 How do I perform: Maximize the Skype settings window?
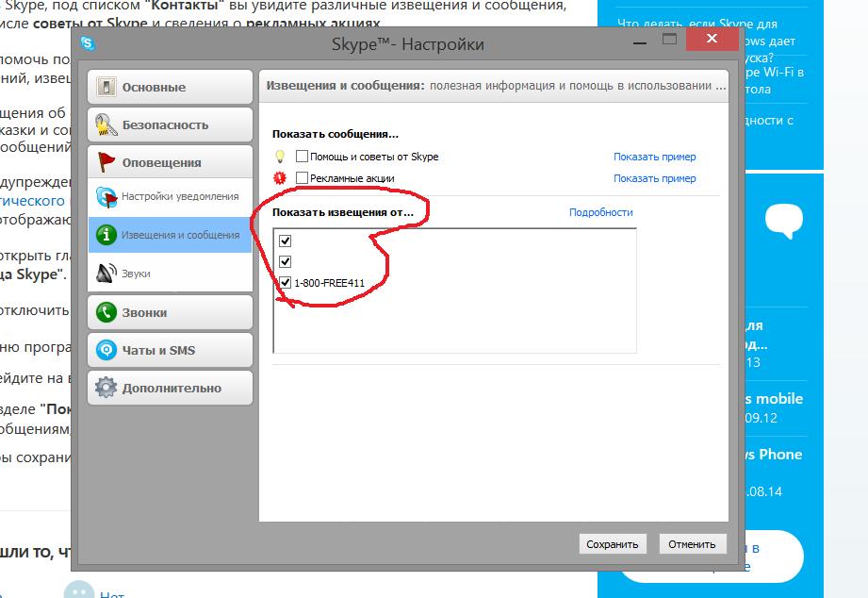pos(670,39)
